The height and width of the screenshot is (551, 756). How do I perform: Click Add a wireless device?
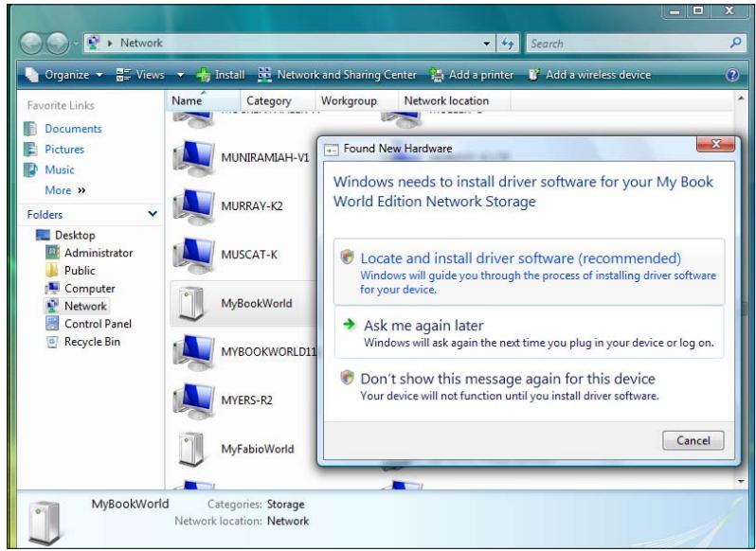[x=589, y=75]
